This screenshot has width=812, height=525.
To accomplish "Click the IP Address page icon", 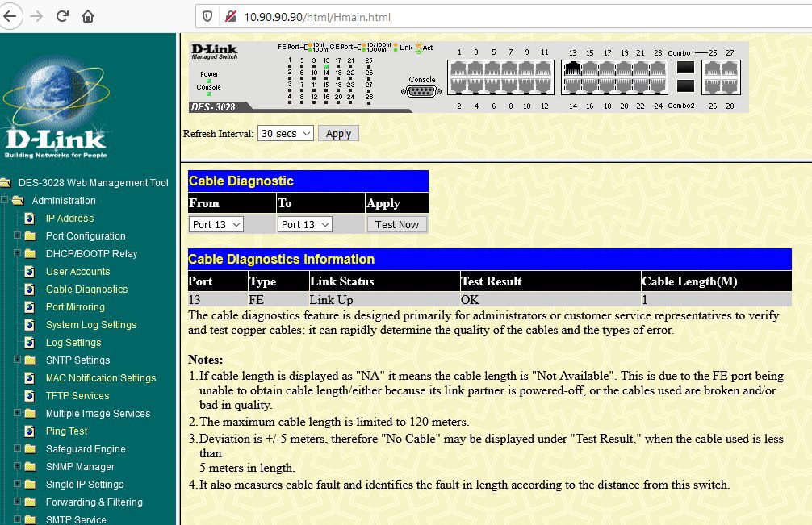I will (30, 219).
